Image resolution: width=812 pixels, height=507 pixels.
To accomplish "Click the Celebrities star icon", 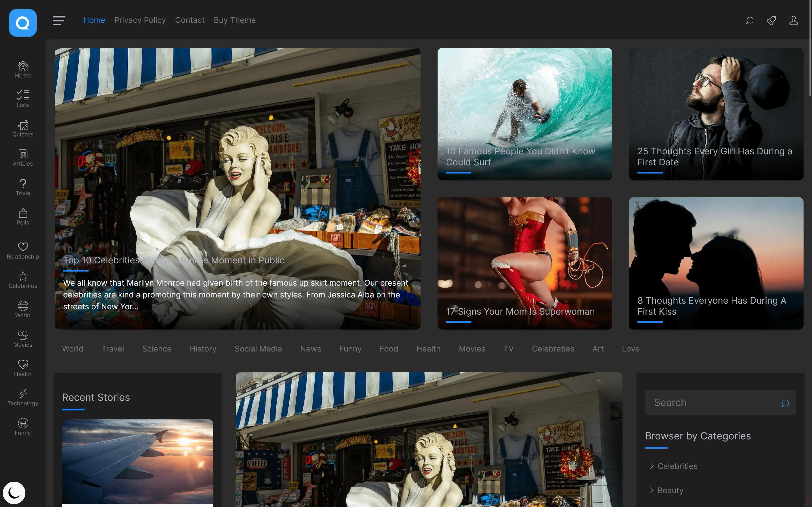I will coord(23,276).
